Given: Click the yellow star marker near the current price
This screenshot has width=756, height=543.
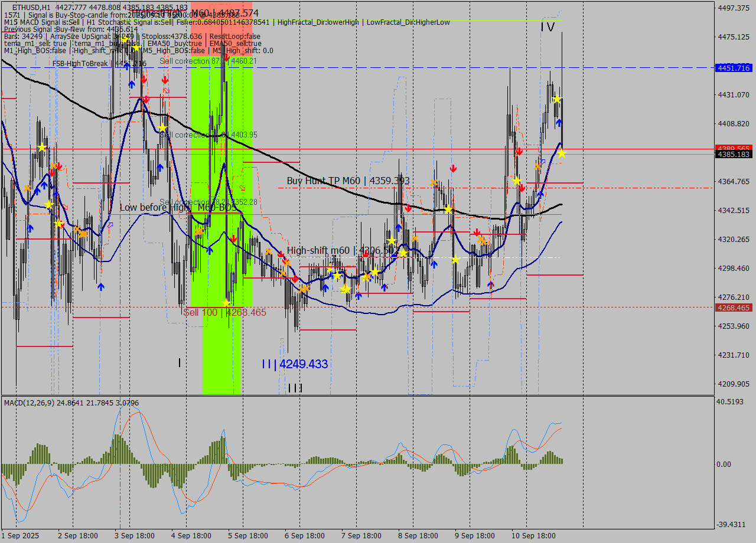Looking at the screenshot, I should [x=562, y=153].
